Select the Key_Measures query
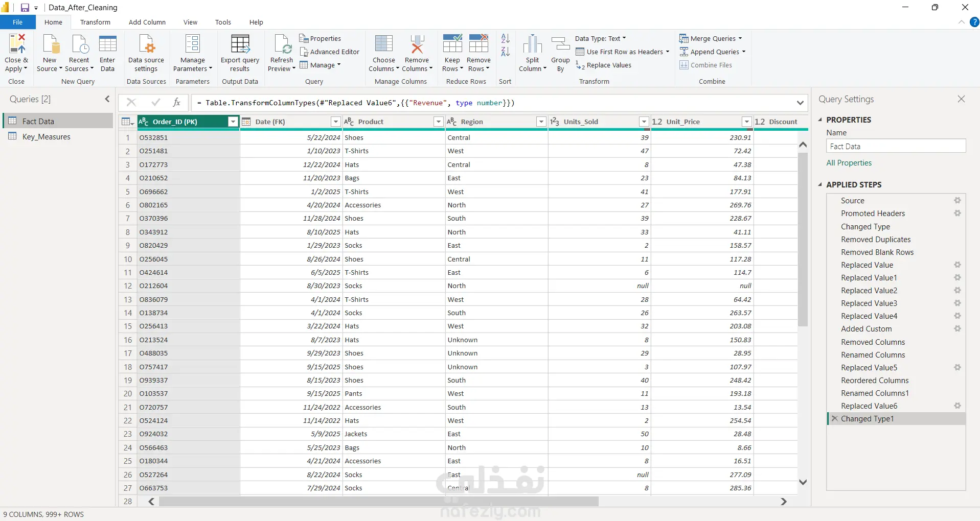Screen dimensions: 980x521 pyautogui.click(x=58, y=137)
